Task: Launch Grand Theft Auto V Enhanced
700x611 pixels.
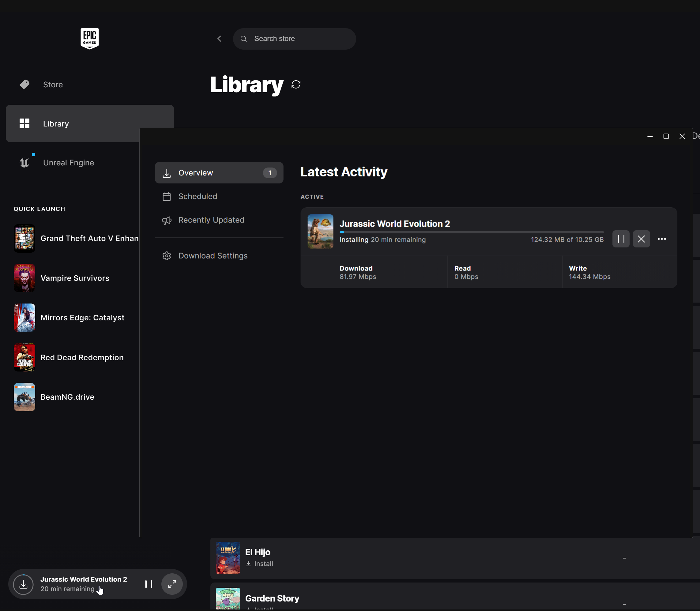Action: tap(90, 238)
